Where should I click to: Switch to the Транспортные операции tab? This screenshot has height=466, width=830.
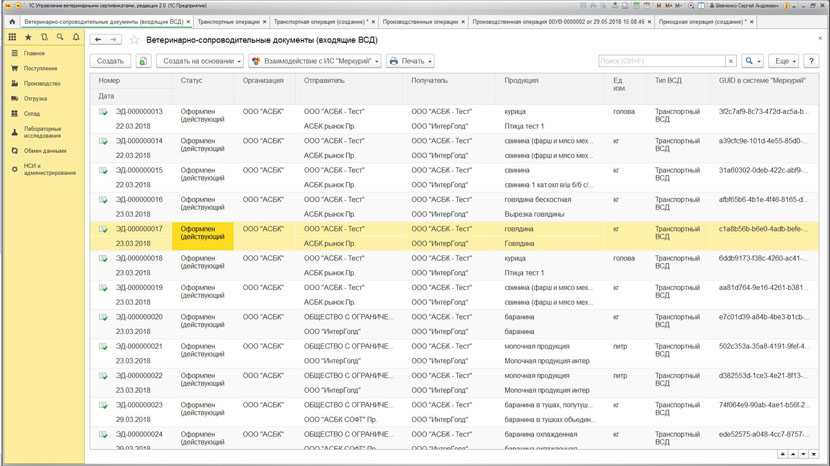[x=229, y=22]
